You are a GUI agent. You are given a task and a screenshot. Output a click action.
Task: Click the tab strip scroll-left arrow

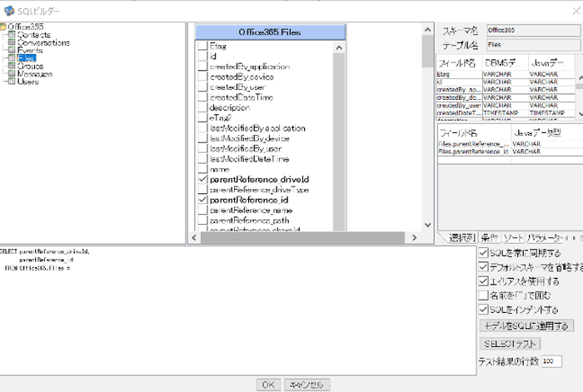(566, 238)
